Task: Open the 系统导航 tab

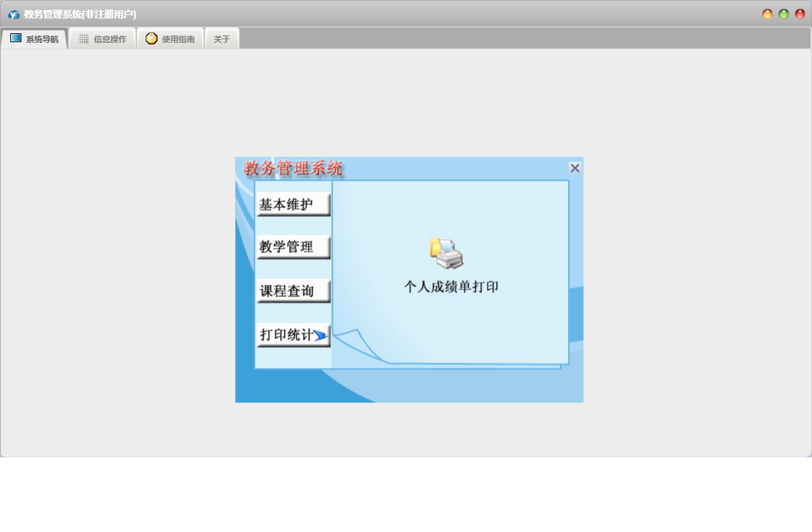Action: click(x=34, y=39)
